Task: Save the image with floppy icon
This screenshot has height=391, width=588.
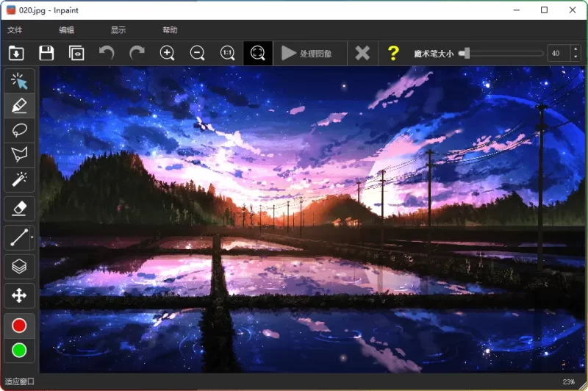Action: [46, 53]
